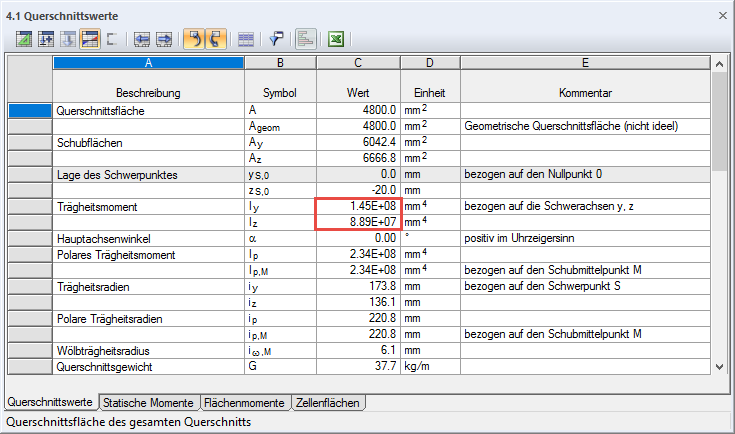Toggle the second orange curved-arrow button
This screenshot has width=735, height=434.
point(216,39)
